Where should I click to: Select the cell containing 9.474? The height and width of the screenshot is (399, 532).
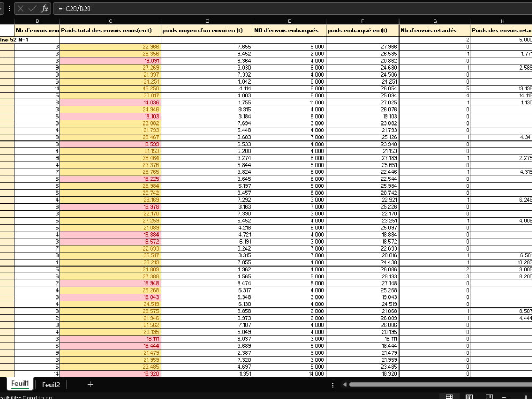point(207,284)
